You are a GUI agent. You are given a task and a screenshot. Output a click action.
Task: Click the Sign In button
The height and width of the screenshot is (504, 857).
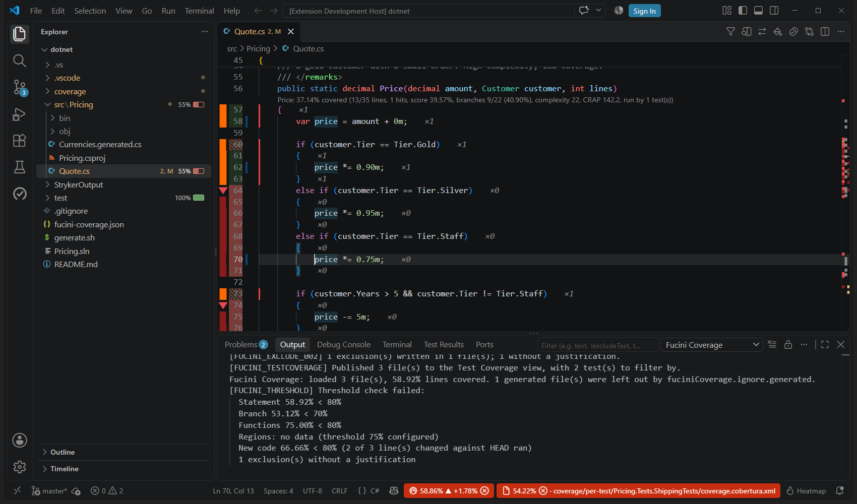pyautogui.click(x=644, y=11)
